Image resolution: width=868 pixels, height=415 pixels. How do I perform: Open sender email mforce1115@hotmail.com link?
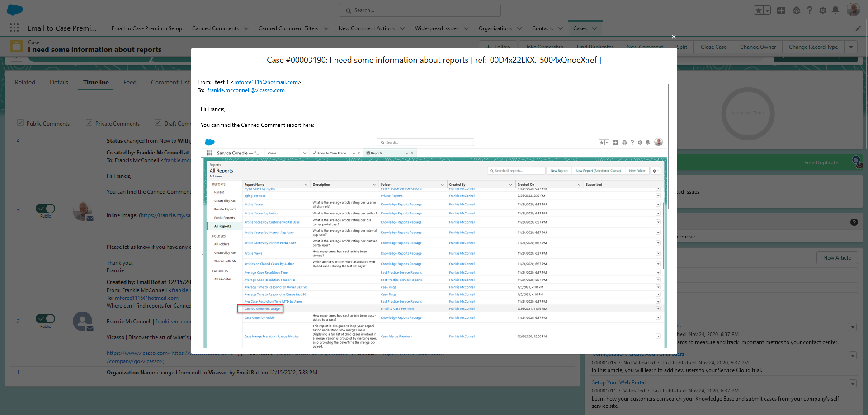click(x=266, y=82)
